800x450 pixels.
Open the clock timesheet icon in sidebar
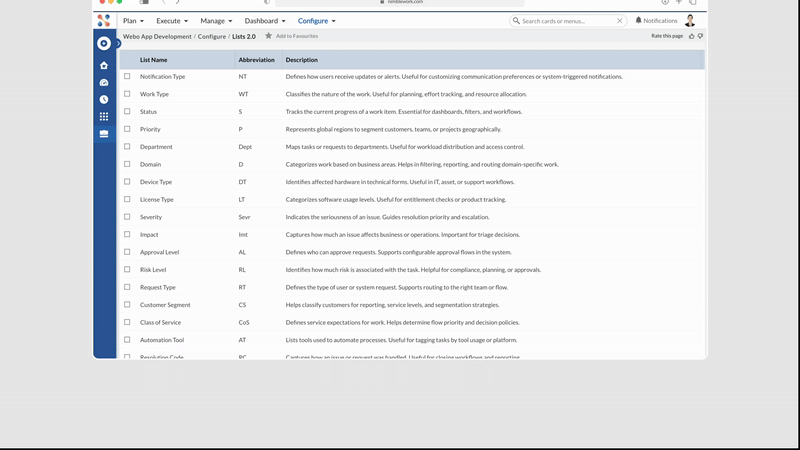[104, 99]
